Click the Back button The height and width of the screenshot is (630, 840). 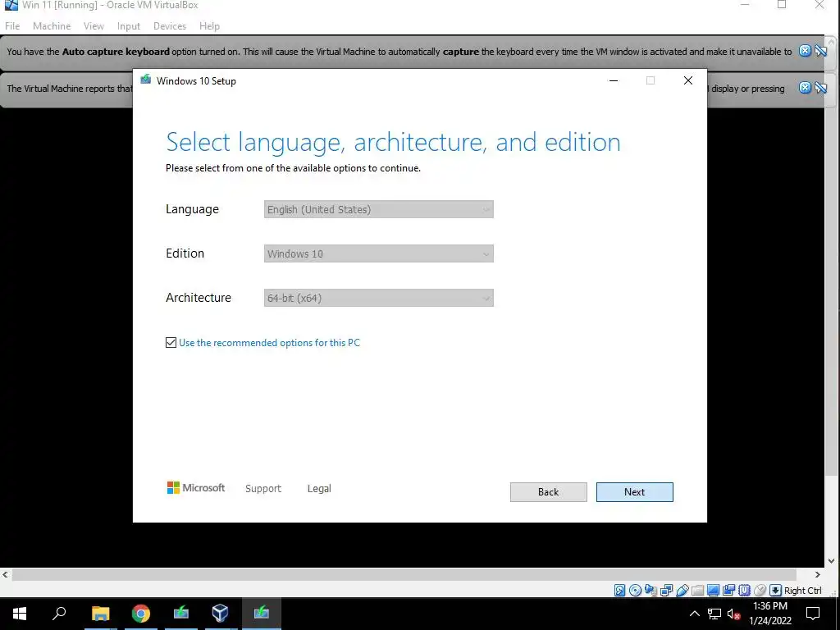click(548, 492)
